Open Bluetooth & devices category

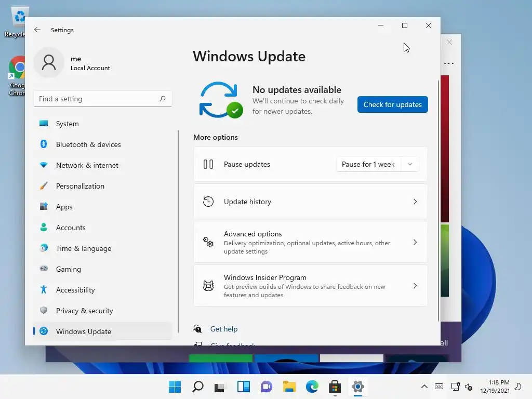click(102, 144)
